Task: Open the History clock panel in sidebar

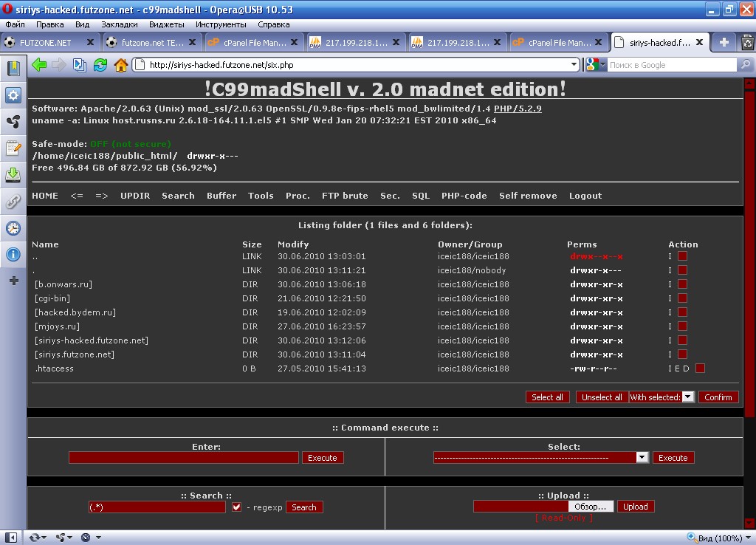Action: (x=13, y=228)
